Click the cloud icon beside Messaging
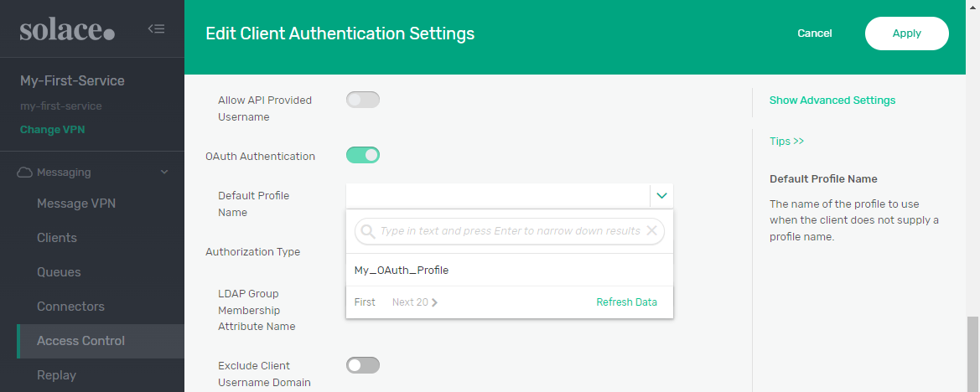980x392 pixels. pos(24,173)
